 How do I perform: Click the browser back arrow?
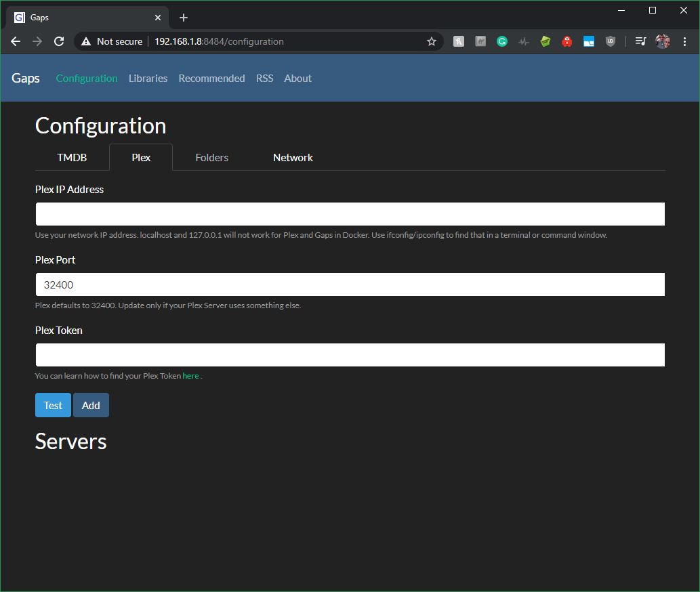click(16, 41)
